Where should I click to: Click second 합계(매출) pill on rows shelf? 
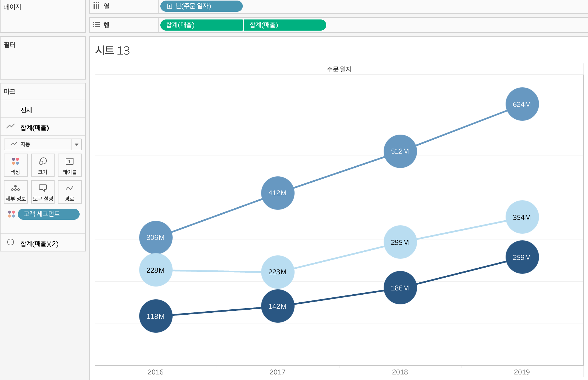(285, 25)
